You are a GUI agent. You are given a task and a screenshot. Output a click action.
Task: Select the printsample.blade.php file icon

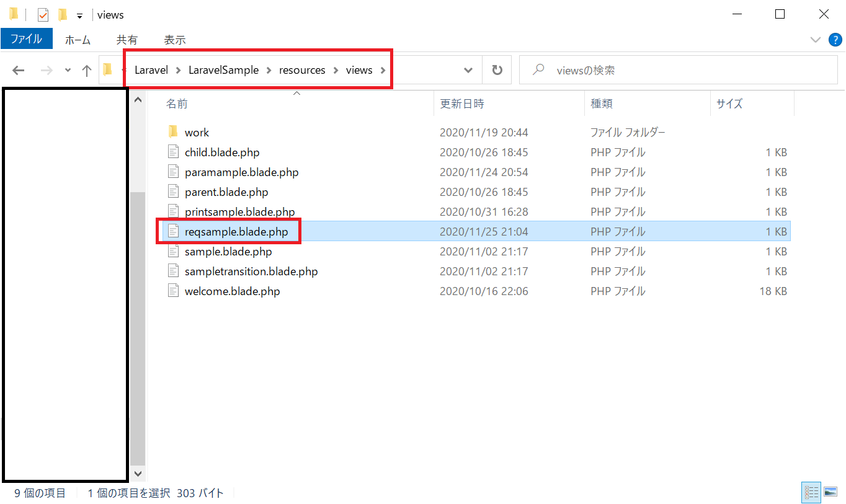[173, 211]
